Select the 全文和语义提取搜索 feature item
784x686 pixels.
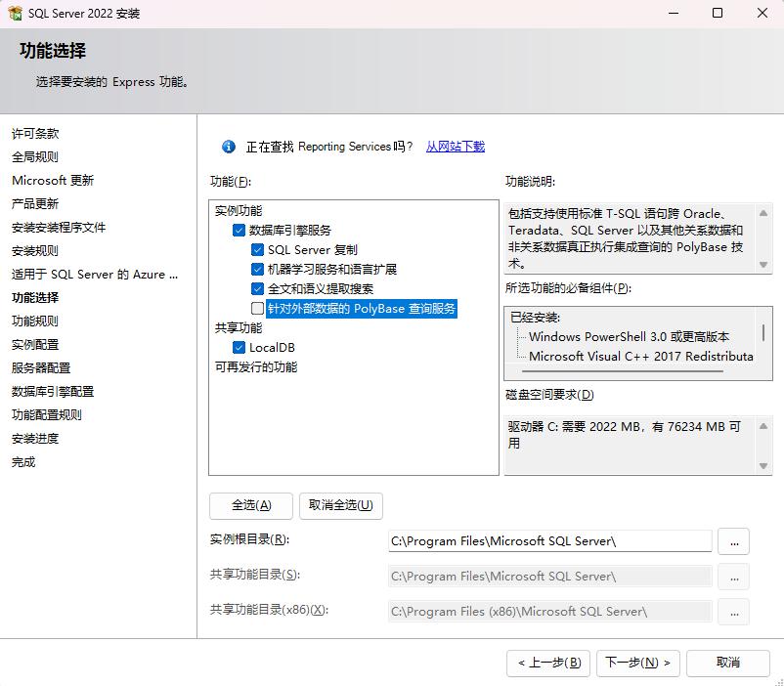(x=321, y=289)
